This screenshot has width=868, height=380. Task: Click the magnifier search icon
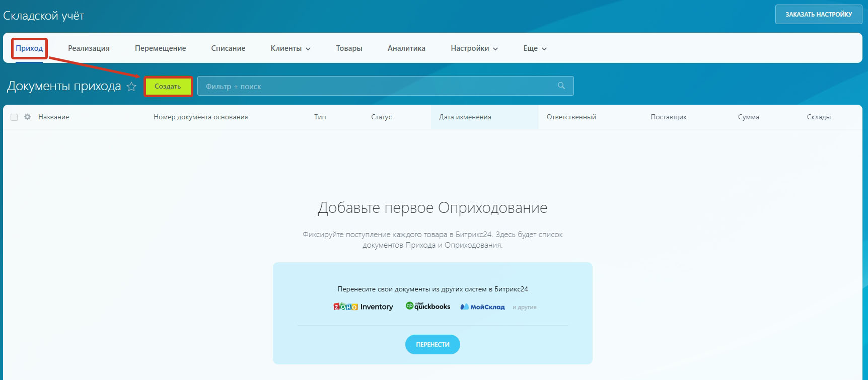[561, 86]
